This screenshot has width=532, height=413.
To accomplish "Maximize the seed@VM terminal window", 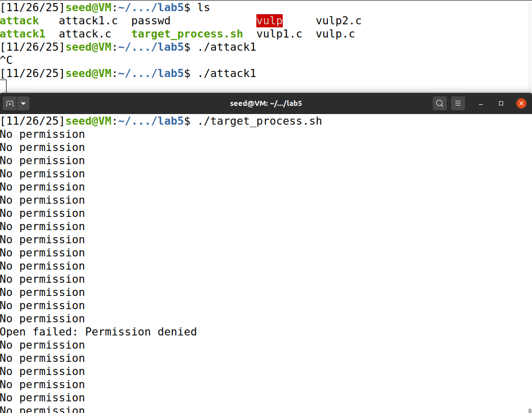I will [501, 103].
